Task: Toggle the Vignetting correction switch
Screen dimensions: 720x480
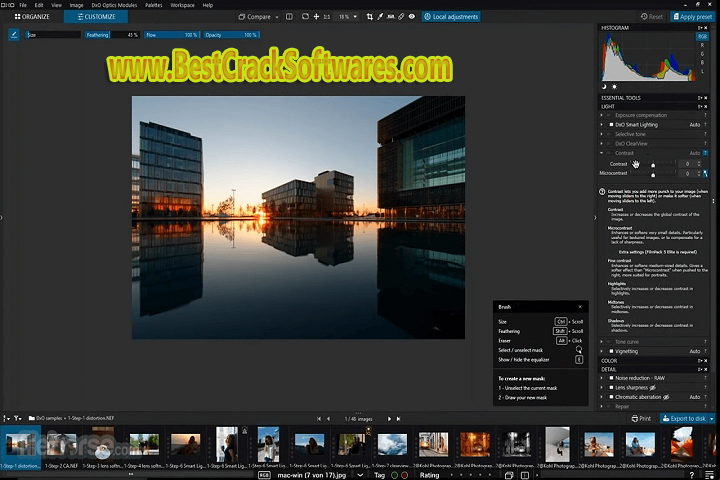Action: click(x=611, y=351)
